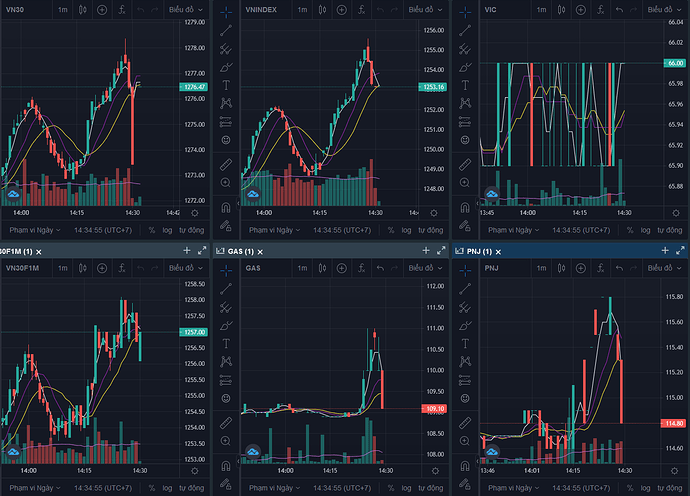Toggle lock drawings in VNINDEX chart
690x496 pixels.
coord(226,226)
